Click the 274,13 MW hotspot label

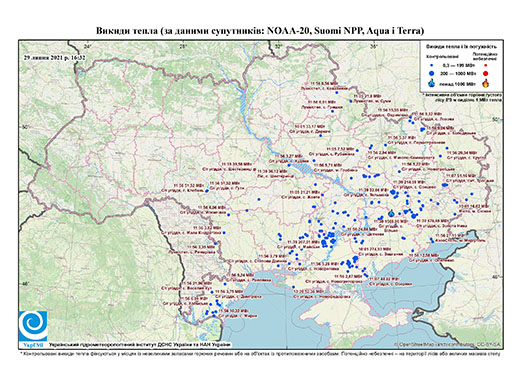(374, 249)
